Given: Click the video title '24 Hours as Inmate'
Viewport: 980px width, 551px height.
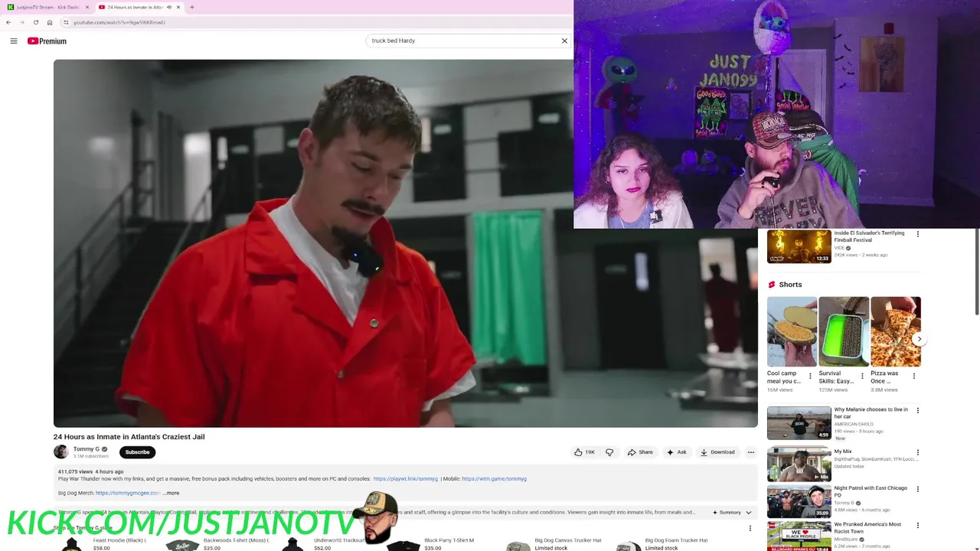Looking at the screenshot, I should [129, 437].
